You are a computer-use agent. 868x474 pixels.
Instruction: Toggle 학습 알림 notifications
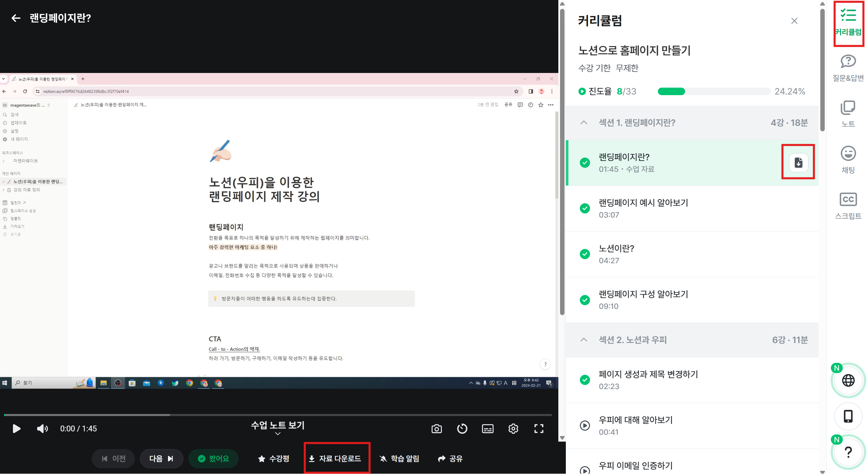399,459
